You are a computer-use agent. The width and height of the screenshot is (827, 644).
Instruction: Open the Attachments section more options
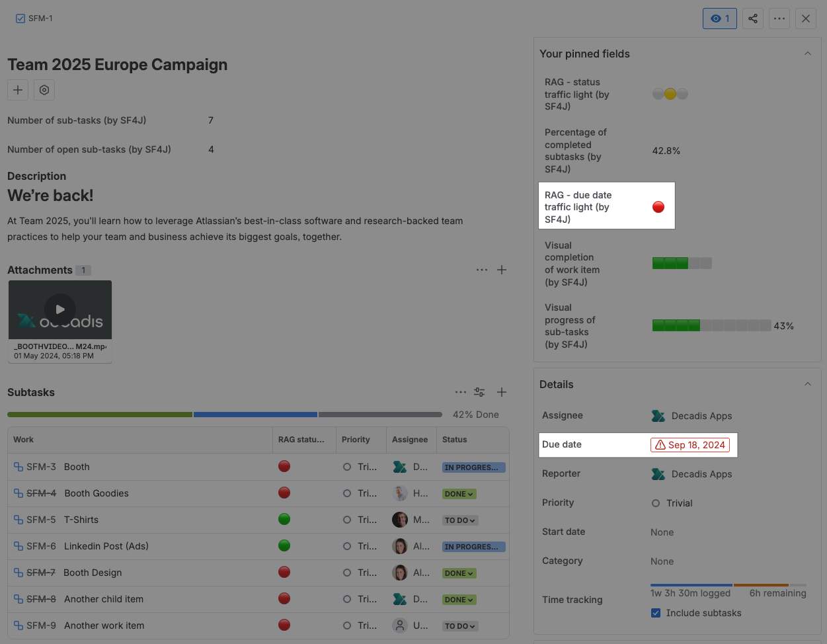pyautogui.click(x=482, y=270)
